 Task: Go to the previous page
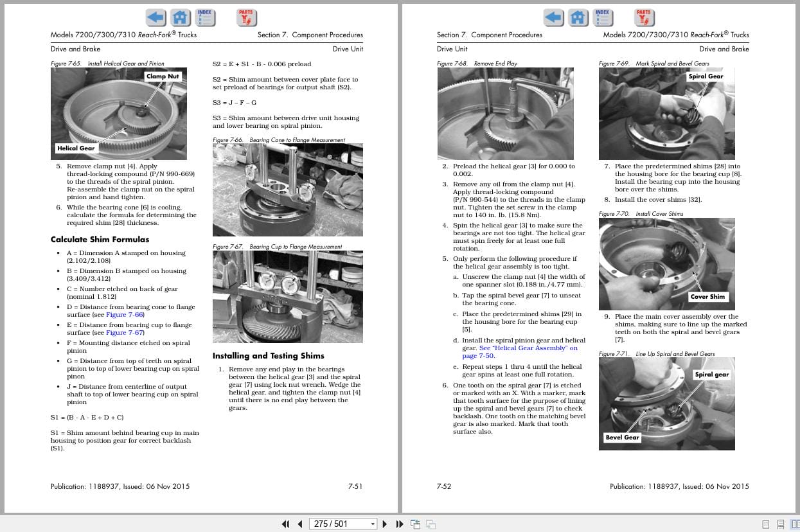pos(299,524)
